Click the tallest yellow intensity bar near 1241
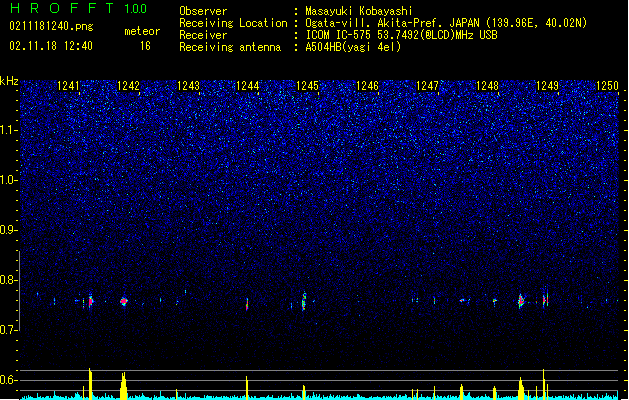Screen dimensions: 629x400 pyautogui.click(x=90, y=384)
